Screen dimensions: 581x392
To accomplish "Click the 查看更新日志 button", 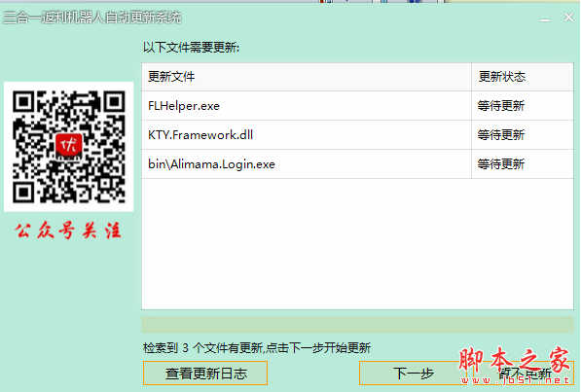I will [x=205, y=374].
